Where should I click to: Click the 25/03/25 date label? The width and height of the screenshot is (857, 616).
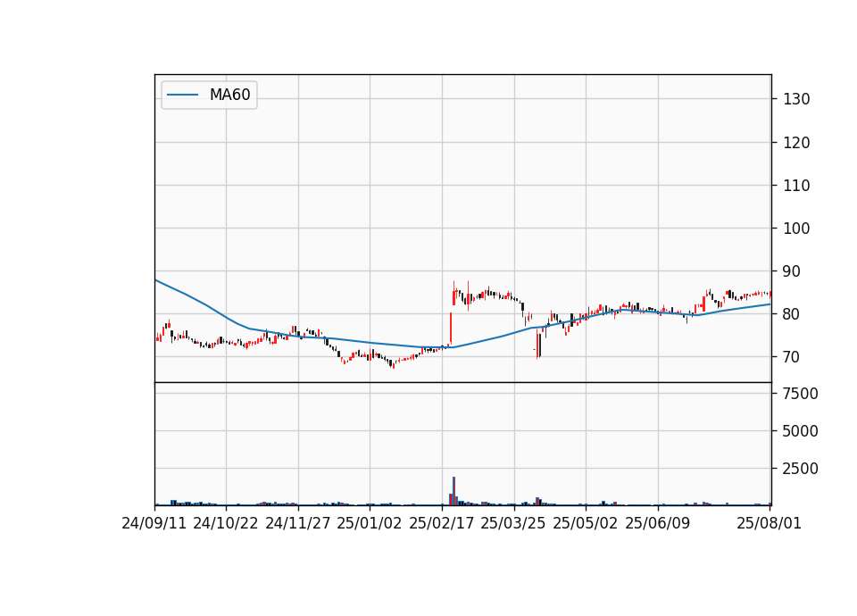click(x=513, y=523)
